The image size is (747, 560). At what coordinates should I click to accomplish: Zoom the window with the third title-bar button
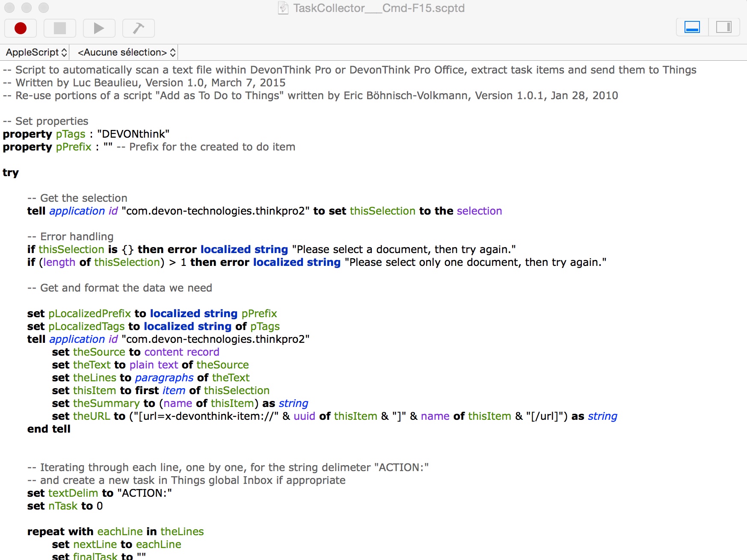click(44, 8)
